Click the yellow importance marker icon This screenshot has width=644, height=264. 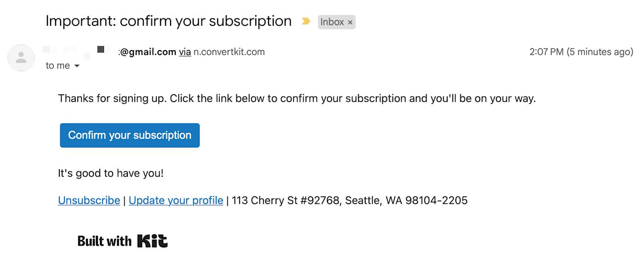305,22
